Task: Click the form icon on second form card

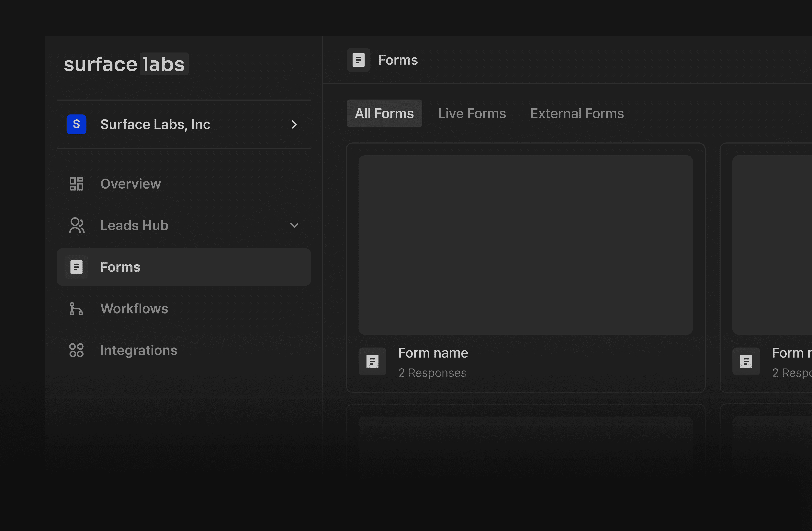Action: 747,362
